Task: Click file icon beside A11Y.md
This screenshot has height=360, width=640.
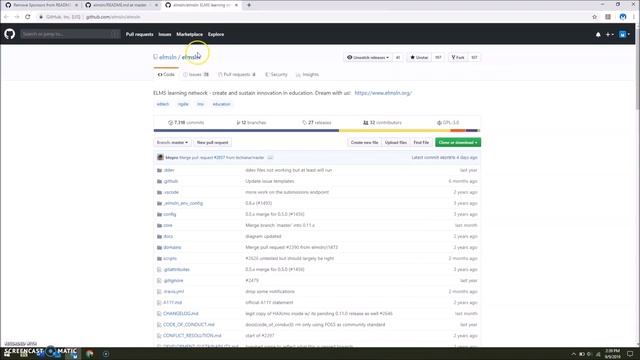Action: click(159, 302)
